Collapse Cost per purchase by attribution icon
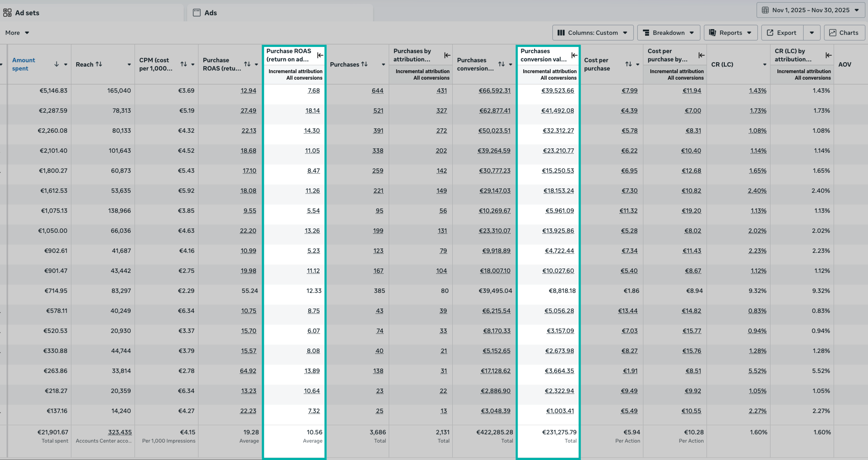This screenshot has width=868, height=460. pos(701,55)
